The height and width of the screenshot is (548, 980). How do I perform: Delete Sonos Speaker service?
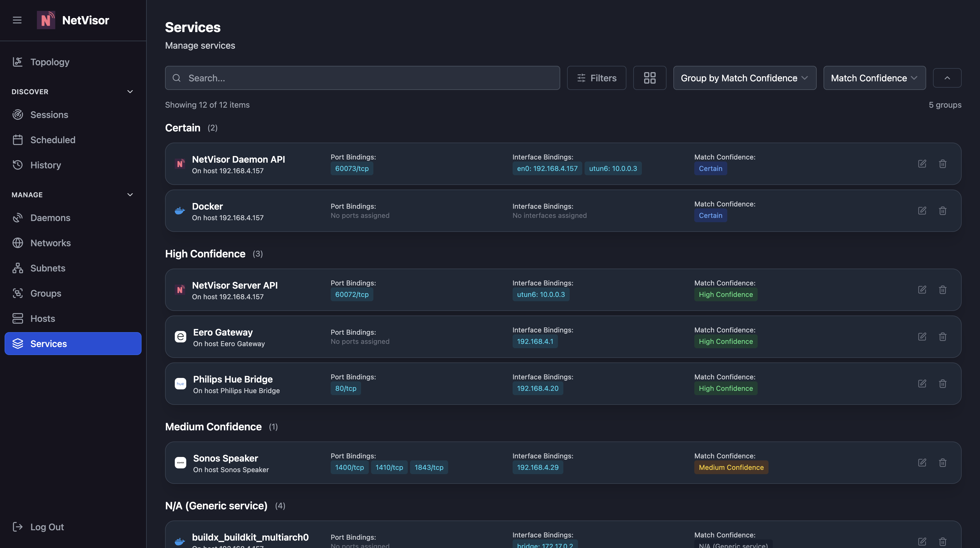coord(942,463)
